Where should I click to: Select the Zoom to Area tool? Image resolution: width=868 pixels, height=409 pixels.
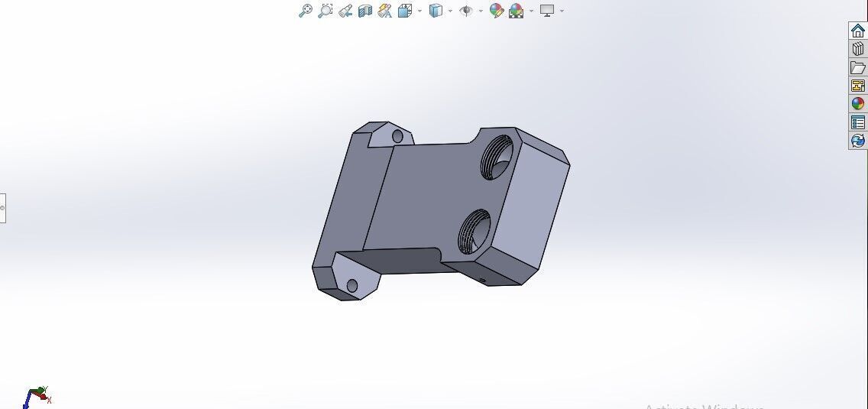325,11
